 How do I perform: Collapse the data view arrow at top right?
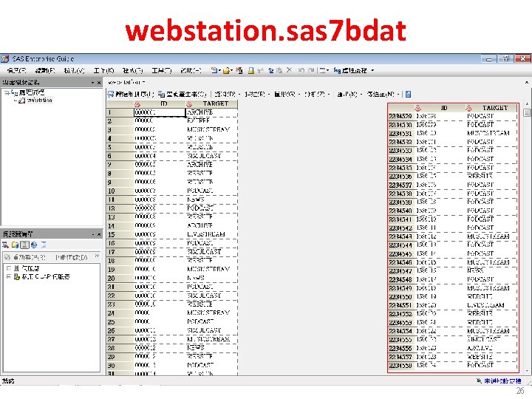pyautogui.click(x=527, y=83)
